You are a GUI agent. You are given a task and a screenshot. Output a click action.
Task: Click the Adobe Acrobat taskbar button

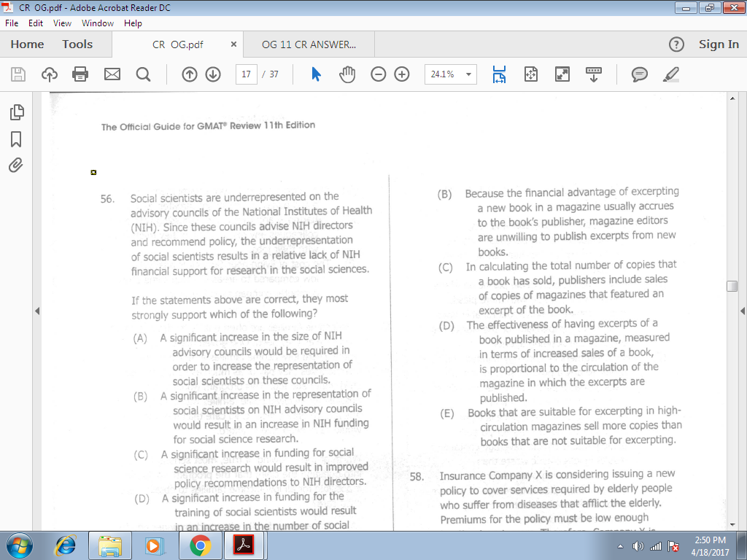(244, 545)
